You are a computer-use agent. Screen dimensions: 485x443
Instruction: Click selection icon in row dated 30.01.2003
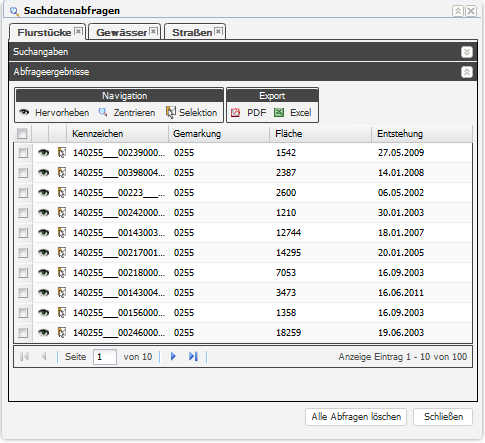coord(62,213)
